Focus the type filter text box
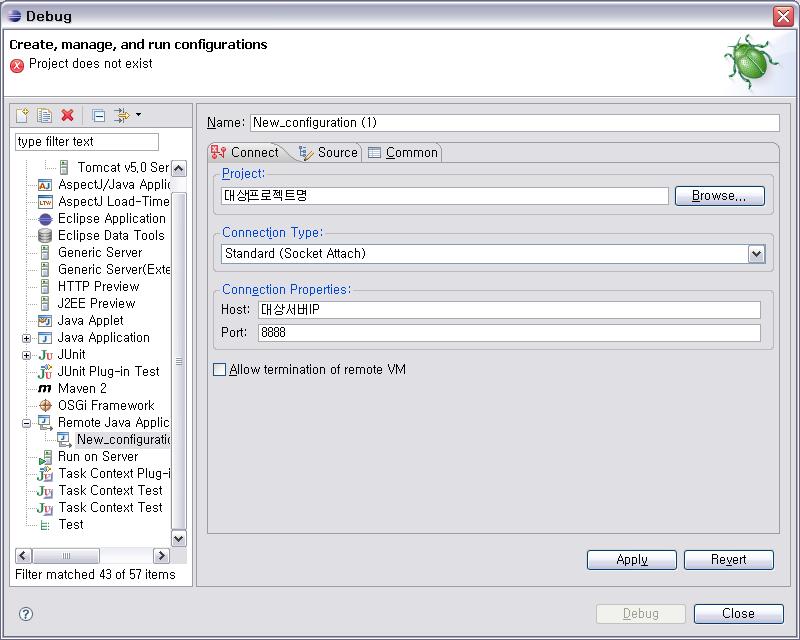The height and width of the screenshot is (640, 800). coord(87,142)
